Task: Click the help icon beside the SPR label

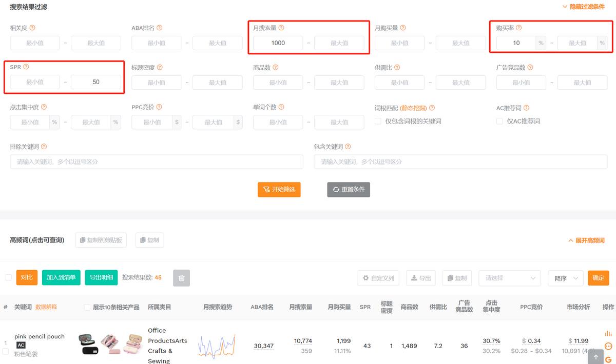Action: tap(26, 67)
